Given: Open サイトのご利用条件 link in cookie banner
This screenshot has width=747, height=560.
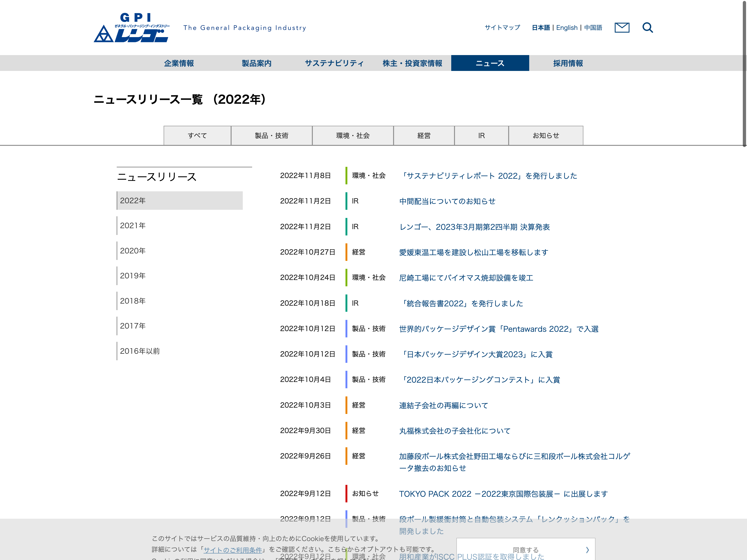Looking at the screenshot, I should [x=233, y=550].
